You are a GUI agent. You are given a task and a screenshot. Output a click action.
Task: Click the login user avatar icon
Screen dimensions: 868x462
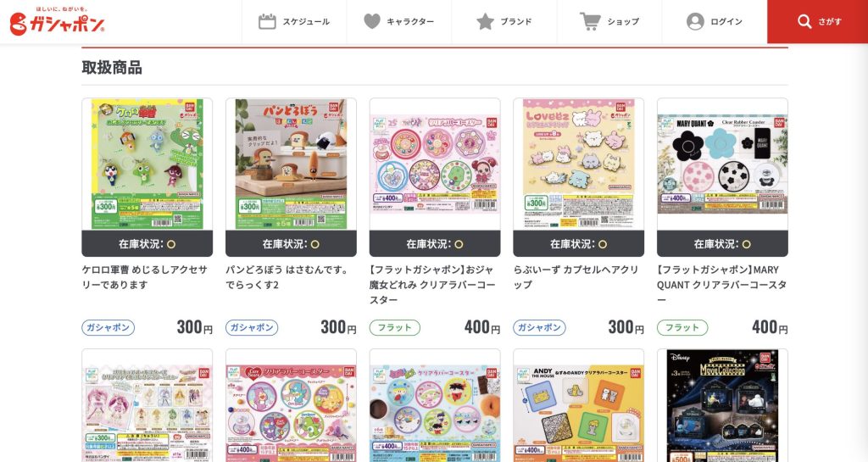[x=695, y=21]
